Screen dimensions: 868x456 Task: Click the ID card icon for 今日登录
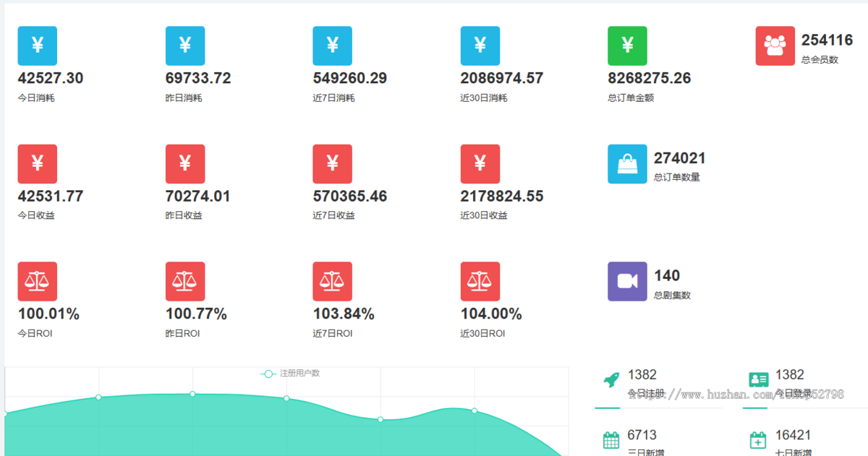pos(759,379)
